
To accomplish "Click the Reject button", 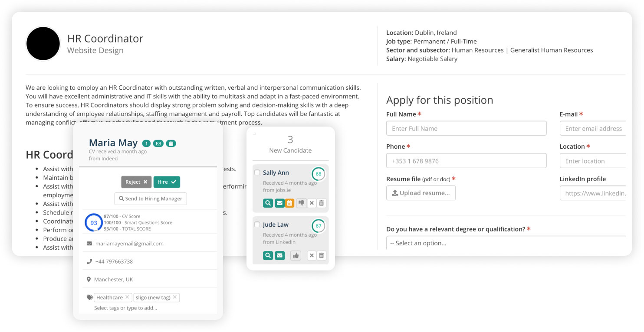I will 136,182.
